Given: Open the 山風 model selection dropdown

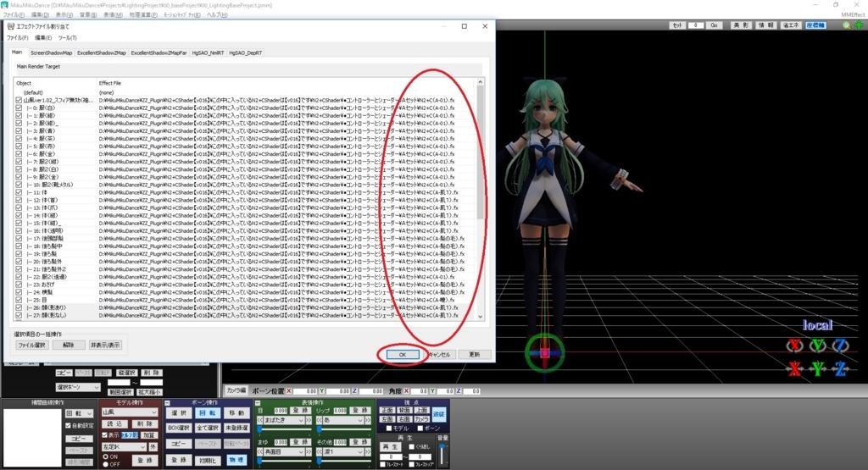Looking at the screenshot, I should click(x=130, y=412).
